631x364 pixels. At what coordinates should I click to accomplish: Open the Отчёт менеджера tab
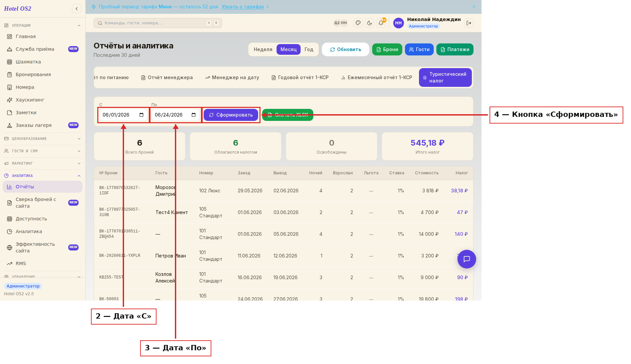pyautogui.click(x=167, y=77)
